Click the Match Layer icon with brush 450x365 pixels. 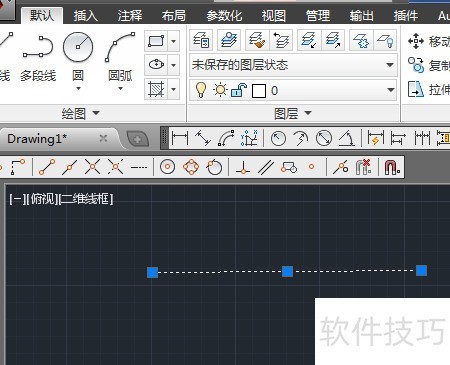(257, 40)
